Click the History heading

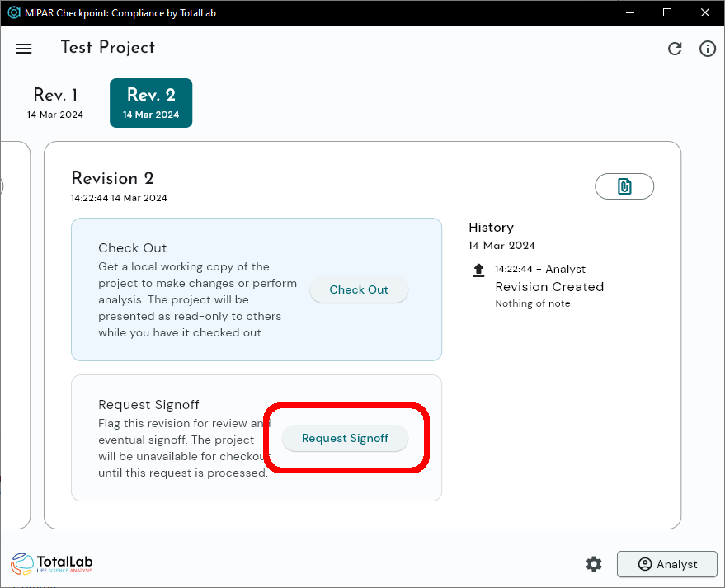[491, 228]
